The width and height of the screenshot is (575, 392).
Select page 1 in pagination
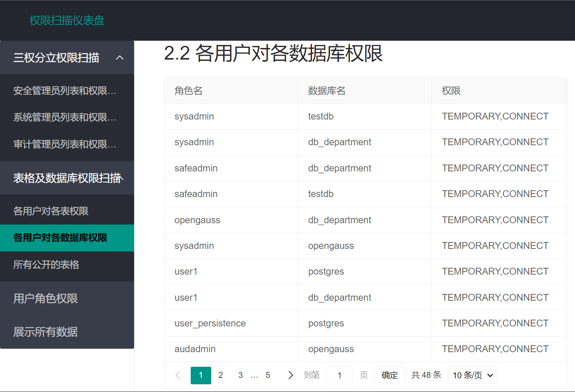[201, 375]
